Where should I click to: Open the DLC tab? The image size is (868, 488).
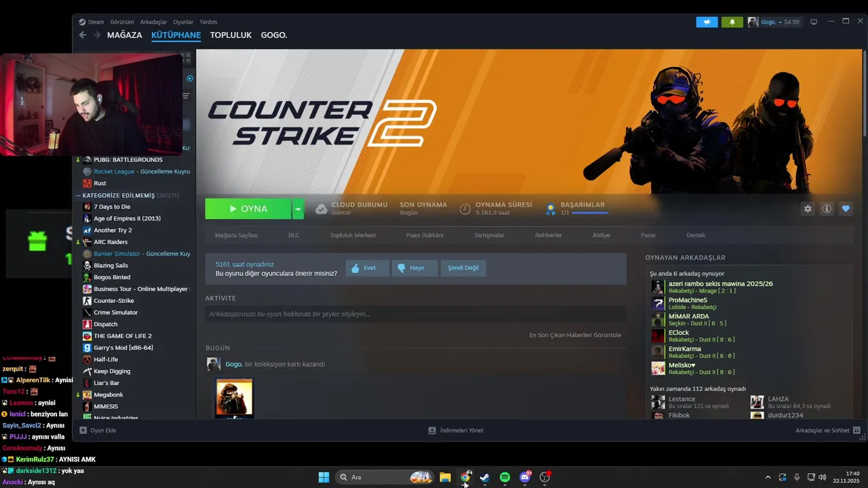294,235
